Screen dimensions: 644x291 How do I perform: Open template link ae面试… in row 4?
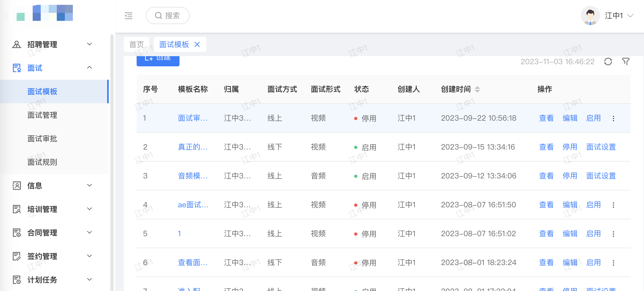coord(193,205)
